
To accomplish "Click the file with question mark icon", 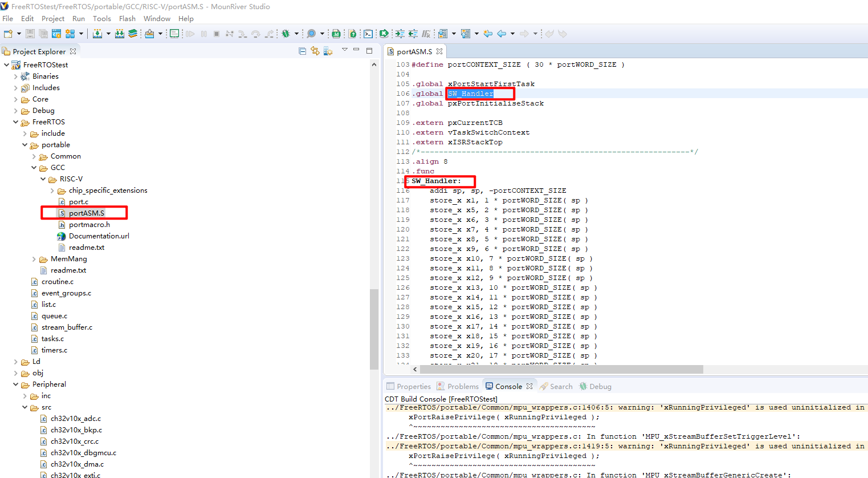I will pyautogui.click(x=352, y=34).
